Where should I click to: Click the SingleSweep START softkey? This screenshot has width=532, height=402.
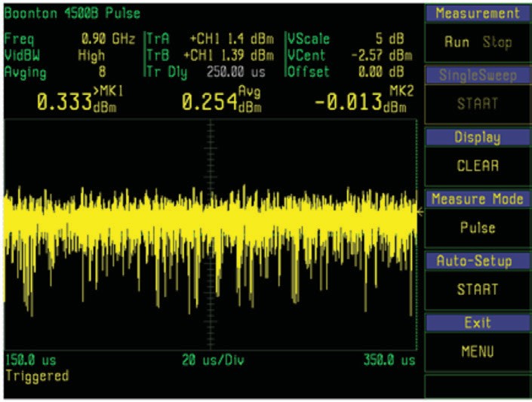coord(478,104)
